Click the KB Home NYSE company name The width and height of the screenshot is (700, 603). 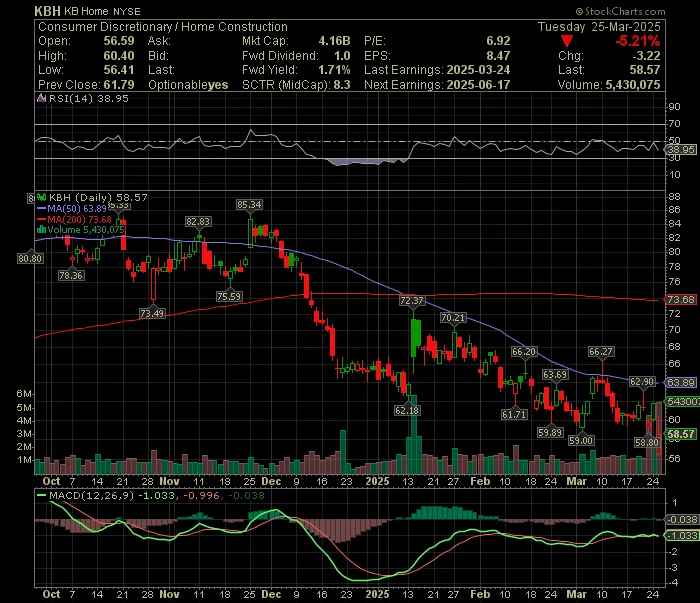tap(102, 12)
